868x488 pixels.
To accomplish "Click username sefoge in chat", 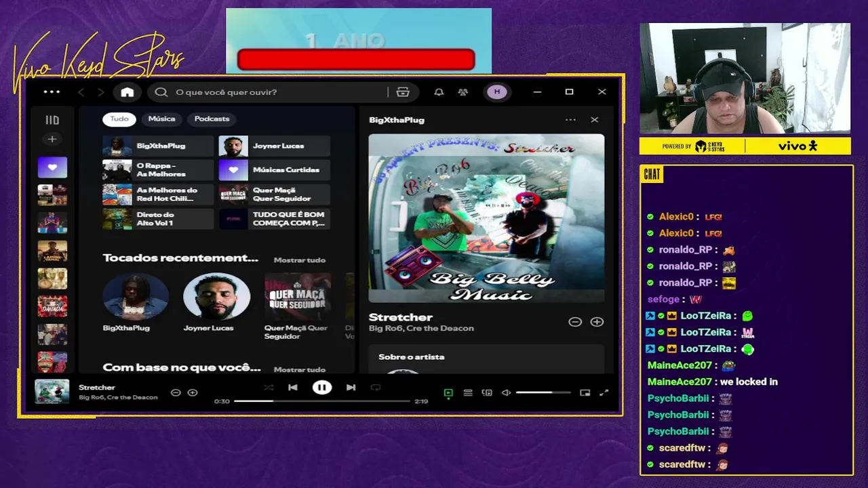I will click(663, 299).
